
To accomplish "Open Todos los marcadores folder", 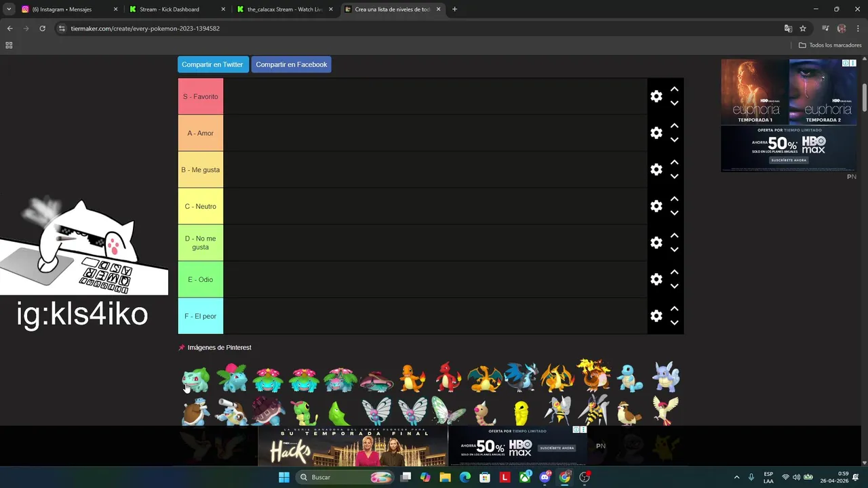I will point(830,45).
